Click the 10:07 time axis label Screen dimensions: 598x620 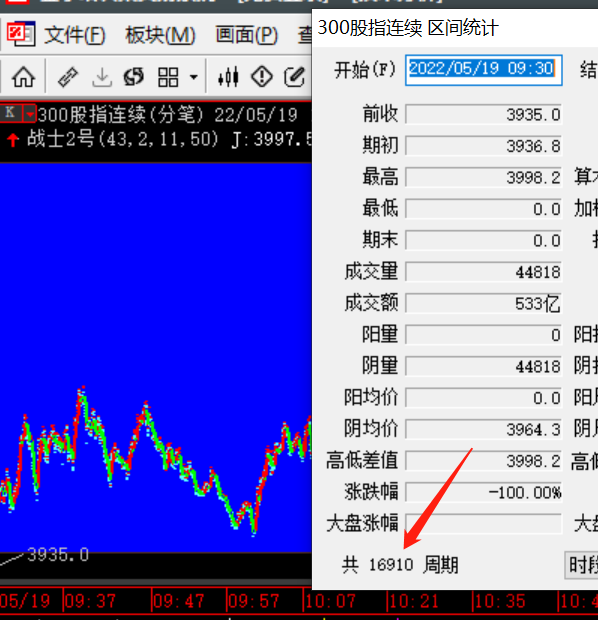(x=330, y=601)
